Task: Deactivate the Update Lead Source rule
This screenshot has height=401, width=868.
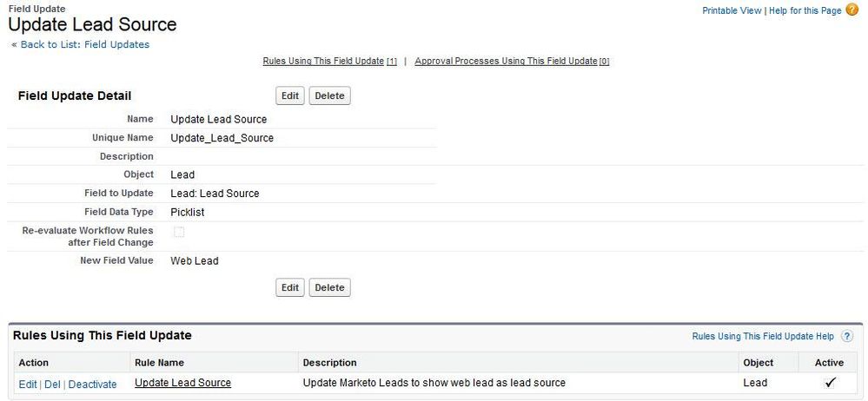Action: (92, 384)
